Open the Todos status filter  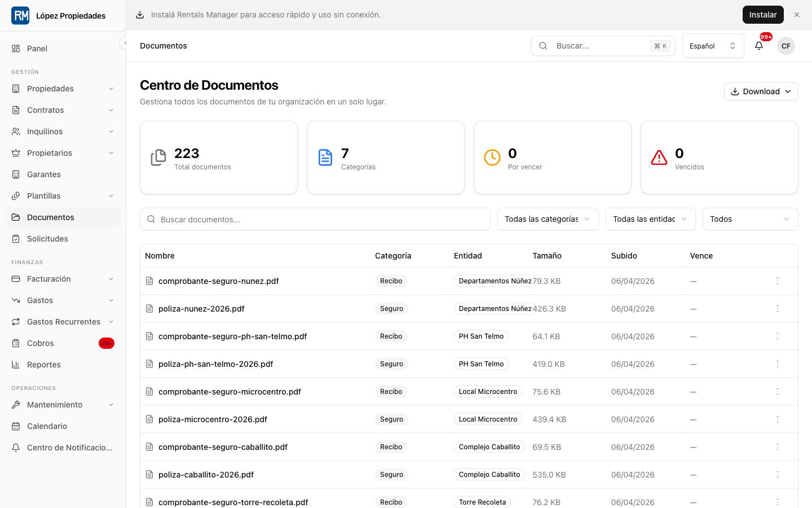tap(751, 219)
